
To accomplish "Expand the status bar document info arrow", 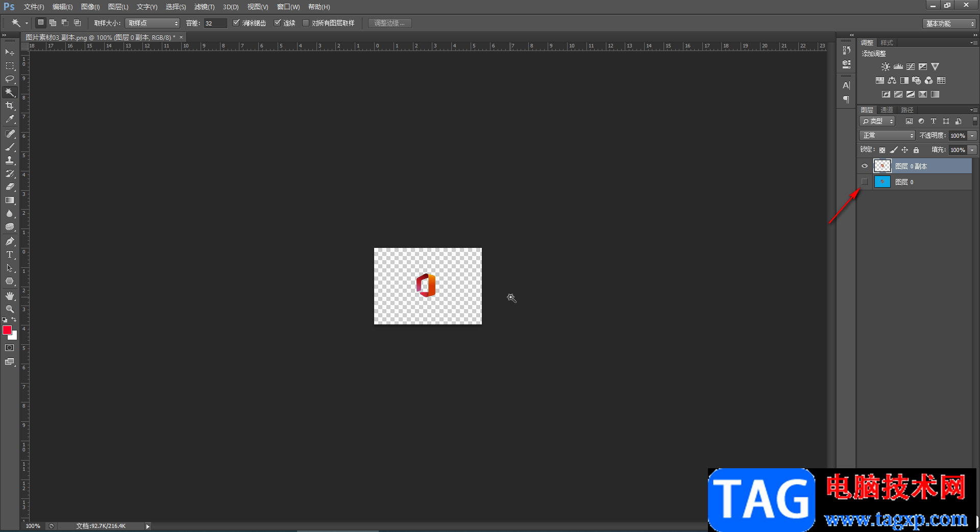I will [x=148, y=526].
